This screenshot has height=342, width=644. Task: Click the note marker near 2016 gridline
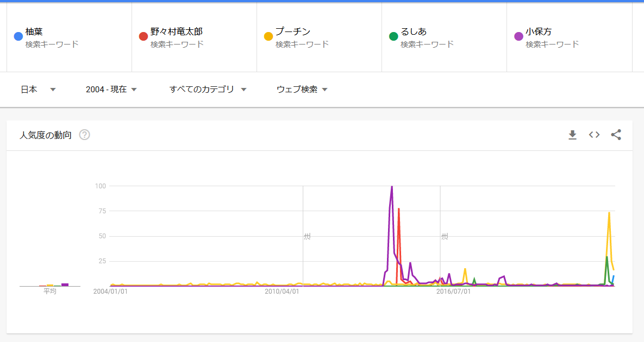(x=445, y=236)
